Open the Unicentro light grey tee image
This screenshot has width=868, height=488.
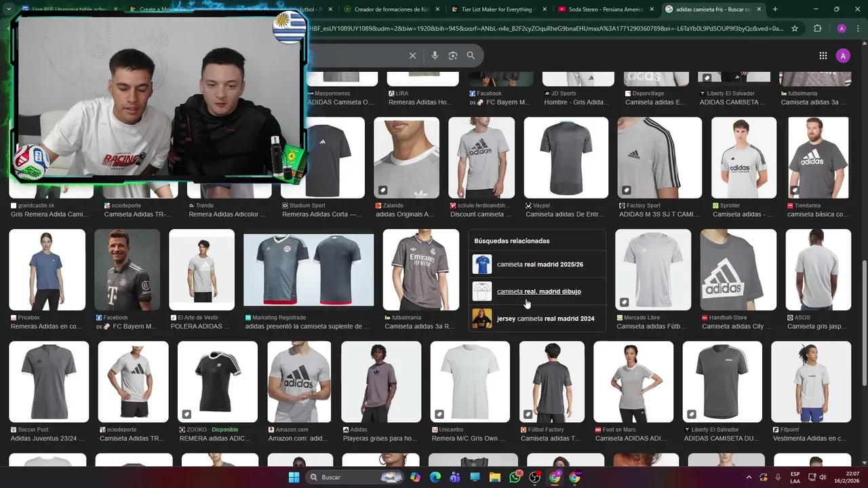click(470, 382)
